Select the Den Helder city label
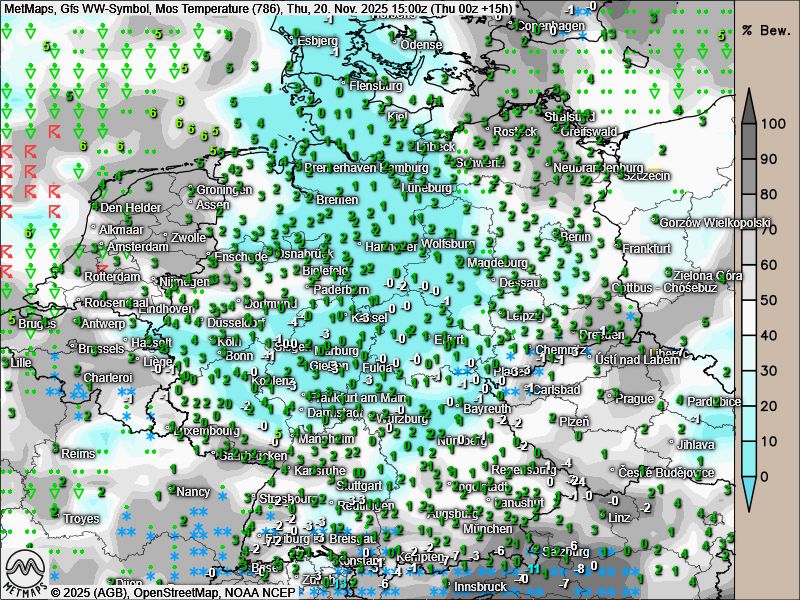 coord(131,208)
